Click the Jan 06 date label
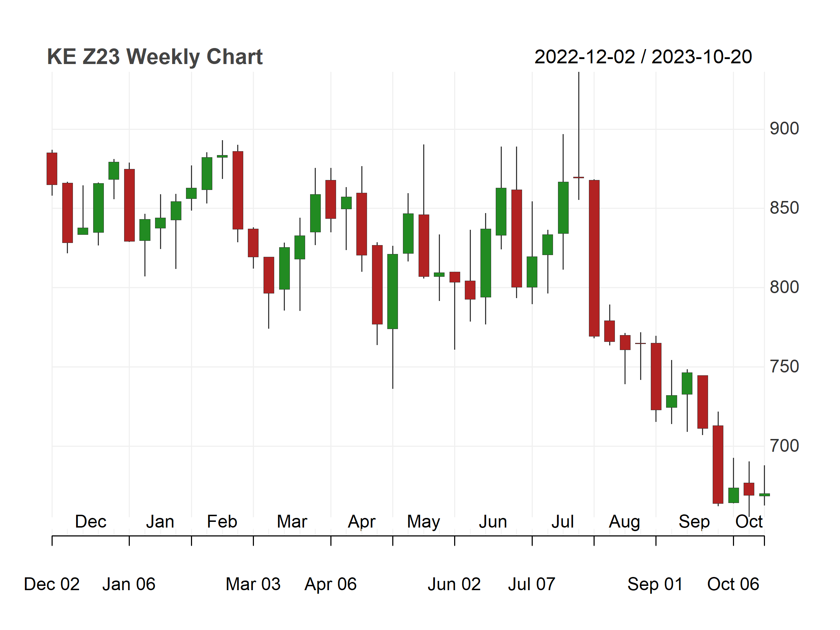This screenshot has width=840, height=630. (x=129, y=584)
